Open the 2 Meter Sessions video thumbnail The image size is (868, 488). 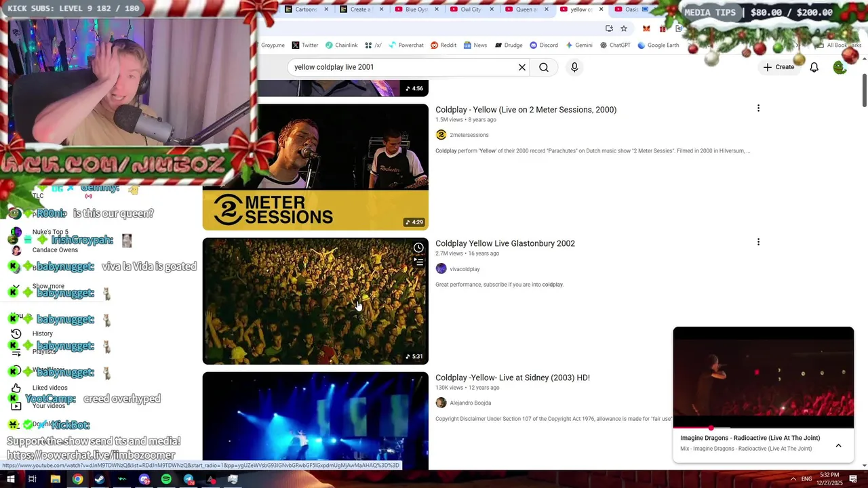coord(315,167)
